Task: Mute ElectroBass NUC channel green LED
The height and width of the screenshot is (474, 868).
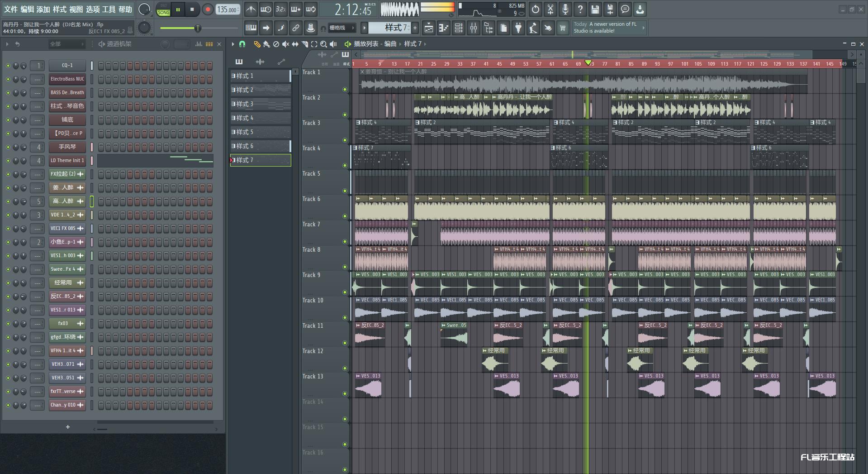Action: tap(8, 79)
